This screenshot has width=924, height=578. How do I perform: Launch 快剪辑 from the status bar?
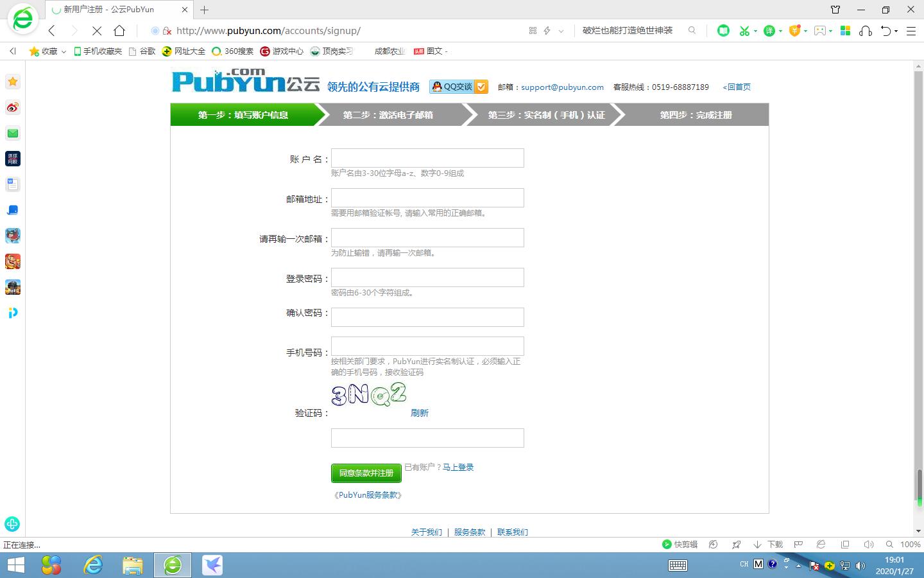pos(680,544)
